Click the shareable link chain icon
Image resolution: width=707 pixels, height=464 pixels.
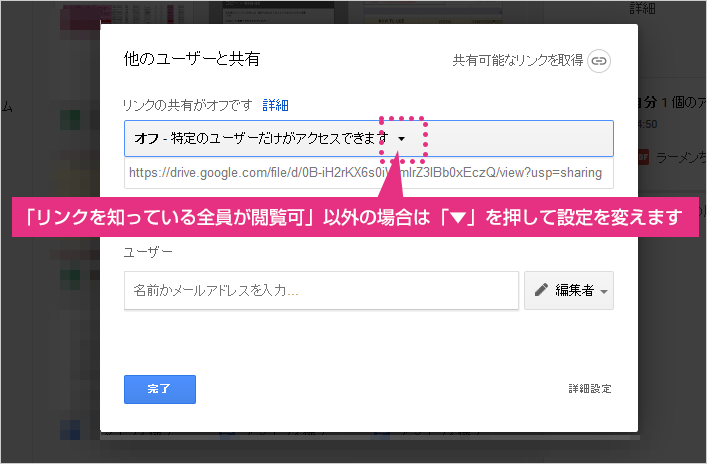599,60
